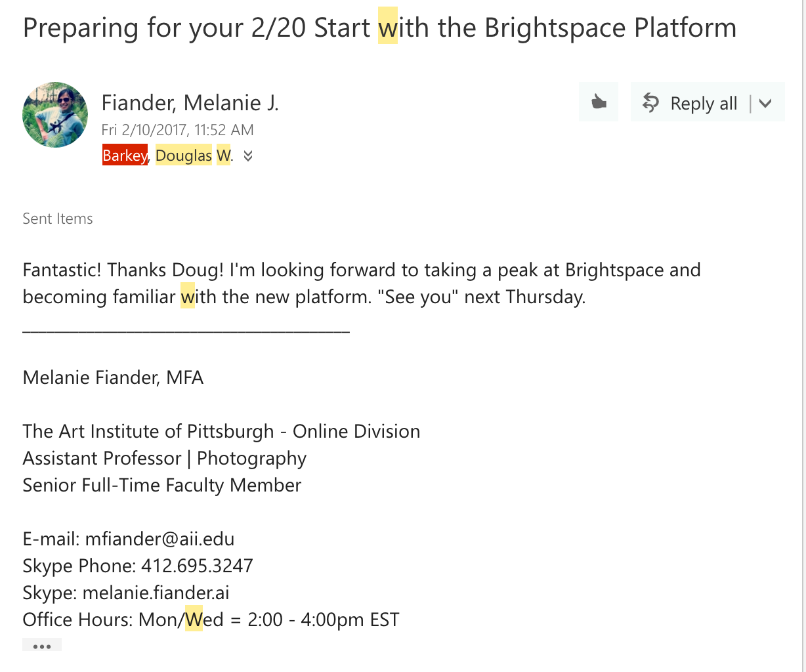Click Skype phone number 412.695.3247

point(197,566)
